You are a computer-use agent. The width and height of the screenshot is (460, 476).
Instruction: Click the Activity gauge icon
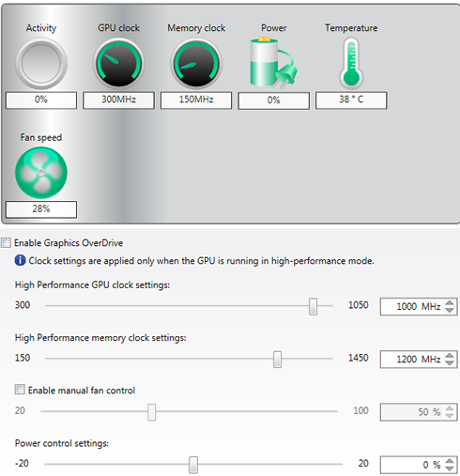point(41,64)
